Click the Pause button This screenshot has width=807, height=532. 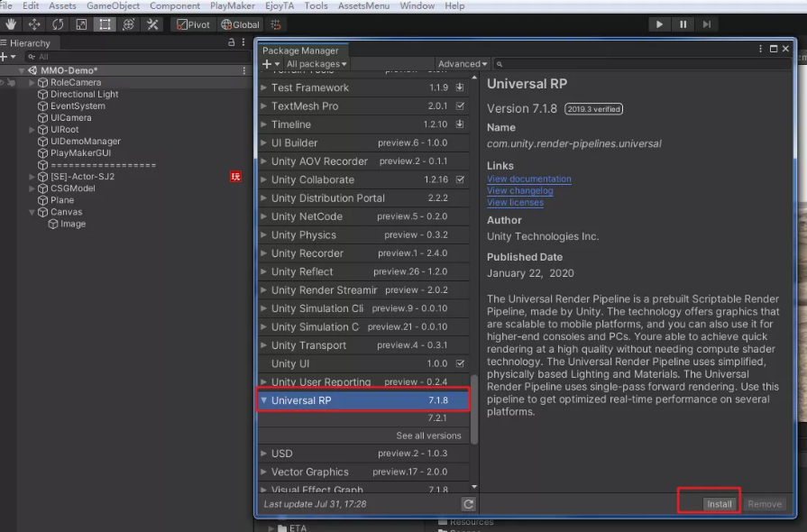coord(683,24)
